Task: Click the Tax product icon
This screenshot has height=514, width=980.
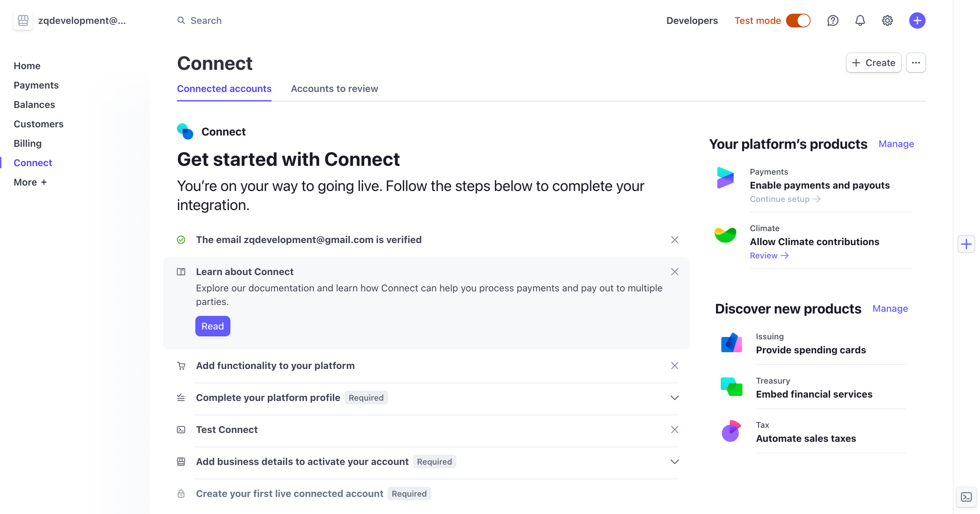Action: pos(731,431)
